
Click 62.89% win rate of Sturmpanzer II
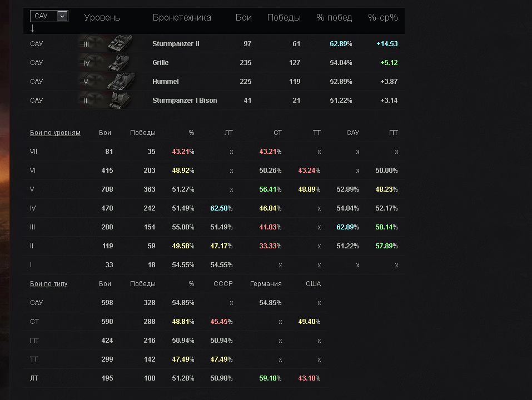[341, 44]
